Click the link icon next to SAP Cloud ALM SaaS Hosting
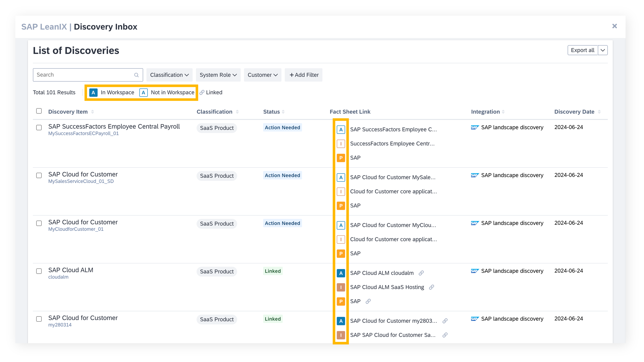Image resolution: width=644 pixels, height=362 pixels. click(x=432, y=287)
